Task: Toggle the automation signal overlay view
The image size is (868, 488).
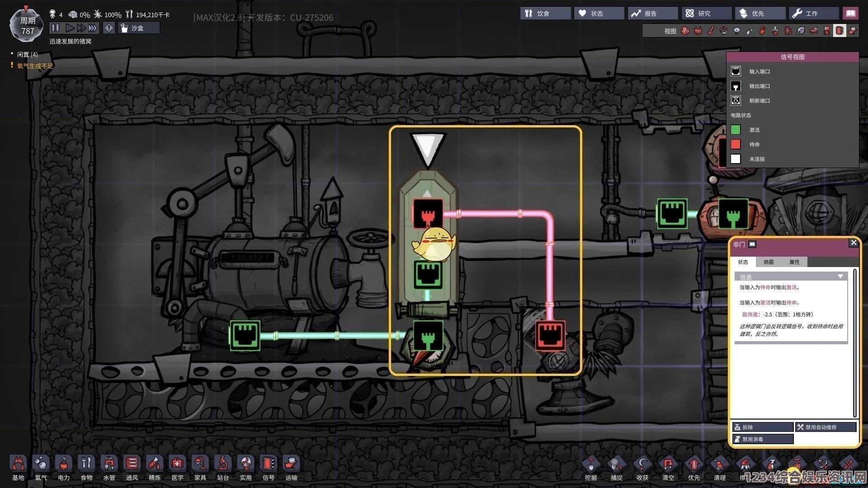Action: coord(840,31)
